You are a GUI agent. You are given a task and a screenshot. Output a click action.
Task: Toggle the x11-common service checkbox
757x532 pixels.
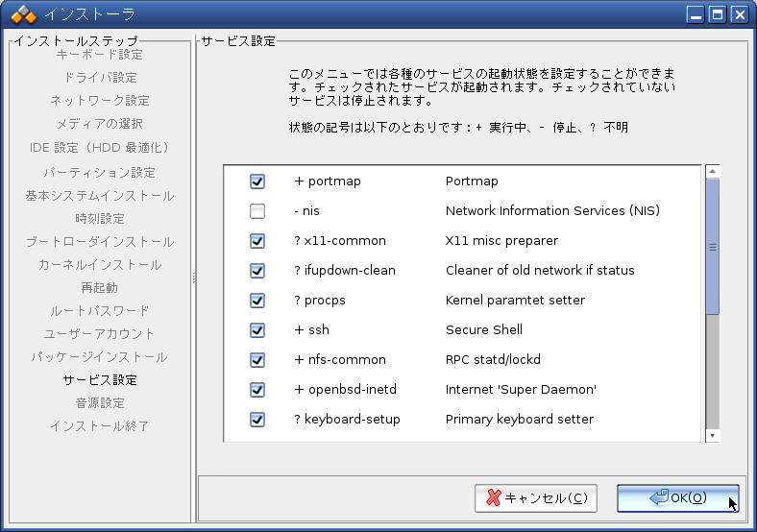257,241
